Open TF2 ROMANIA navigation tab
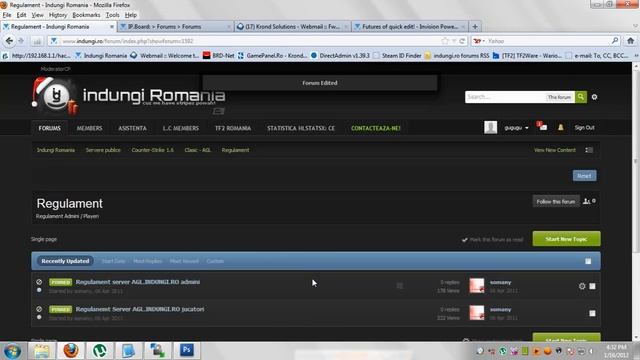Viewport: 640px width, 360px height. pos(233,128)
